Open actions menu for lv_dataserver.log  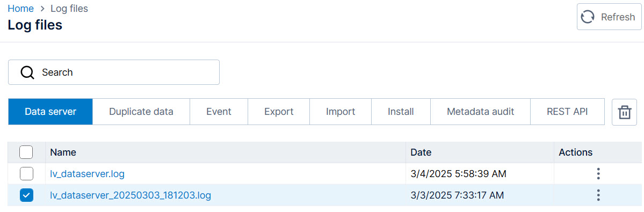click(x=598, y=174)
